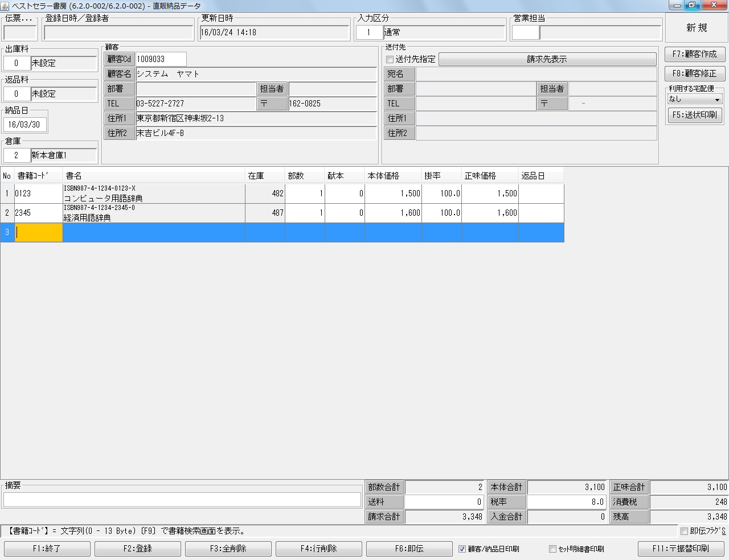The height and width of the screenshot is (560, 729).
Task: Click F3:全削除 to delete all rows
Action: pos(228,549)
